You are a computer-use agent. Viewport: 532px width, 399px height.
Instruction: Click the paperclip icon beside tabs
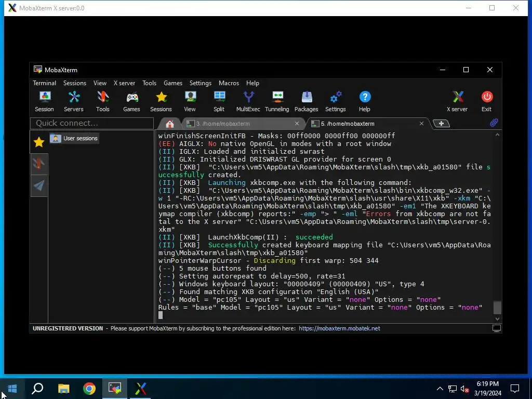(494, 123)
